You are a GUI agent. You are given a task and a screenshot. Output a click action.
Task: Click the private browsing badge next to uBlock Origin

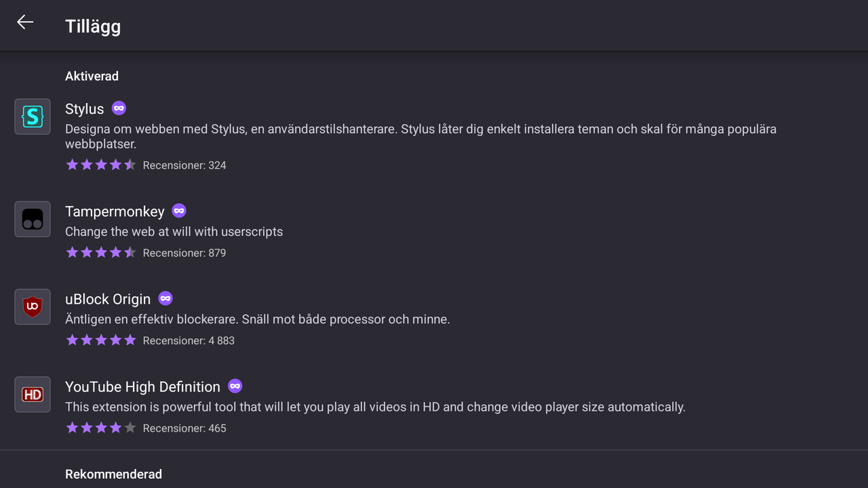tap(165, 298)
